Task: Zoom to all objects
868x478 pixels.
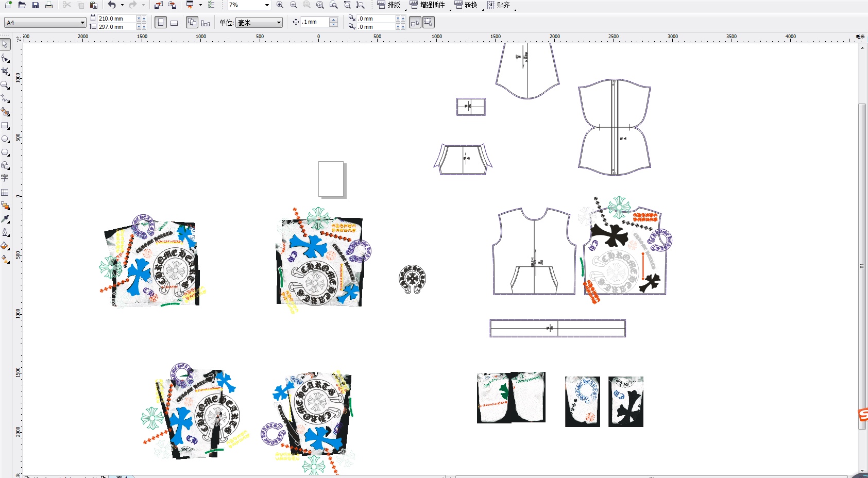Action: pyautogui.click(x=320, y=5)
